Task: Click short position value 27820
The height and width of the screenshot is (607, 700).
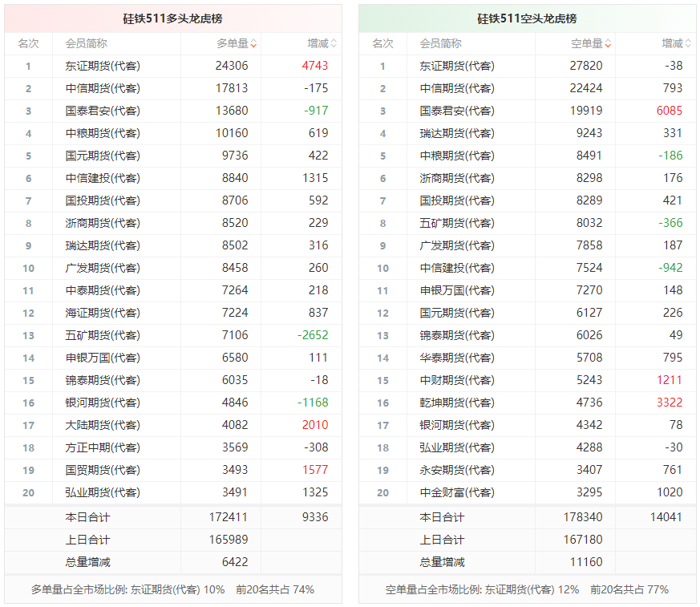Action: 586,66
